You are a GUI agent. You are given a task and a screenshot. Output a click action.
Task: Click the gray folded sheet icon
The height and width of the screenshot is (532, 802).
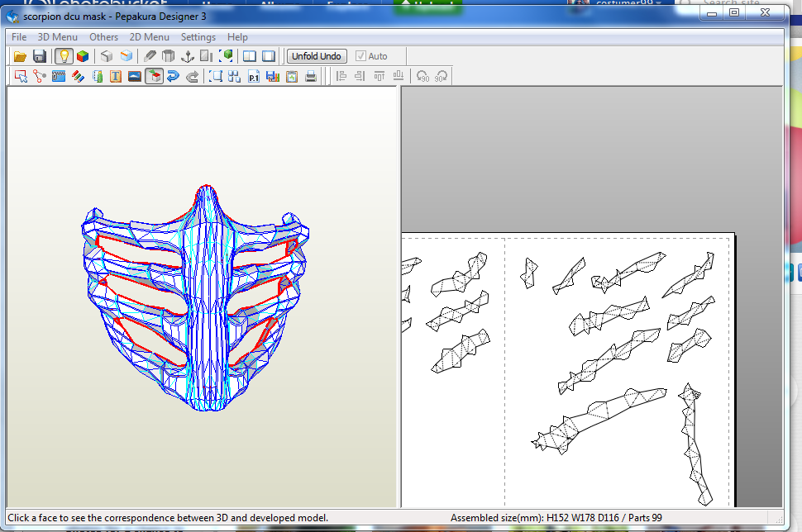pos(207,56)
